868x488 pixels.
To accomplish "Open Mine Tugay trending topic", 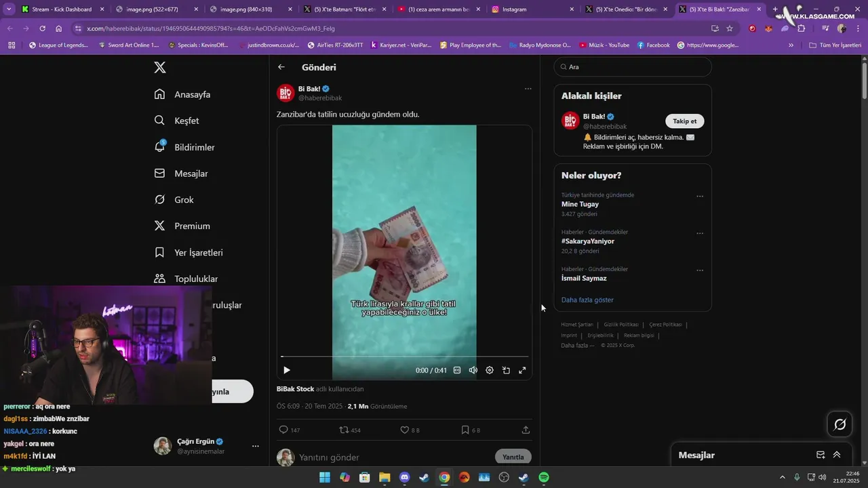I will [x=580, y=204].
